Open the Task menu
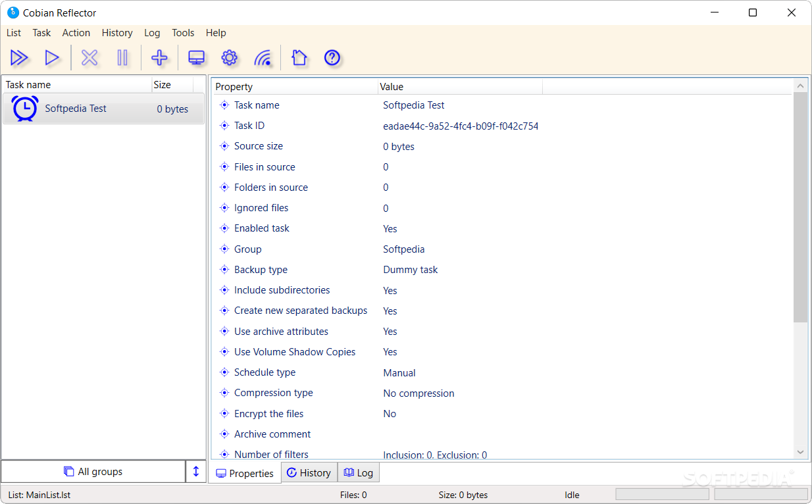The height and width of the screenshot is (504, 812). tap(41, 32)
